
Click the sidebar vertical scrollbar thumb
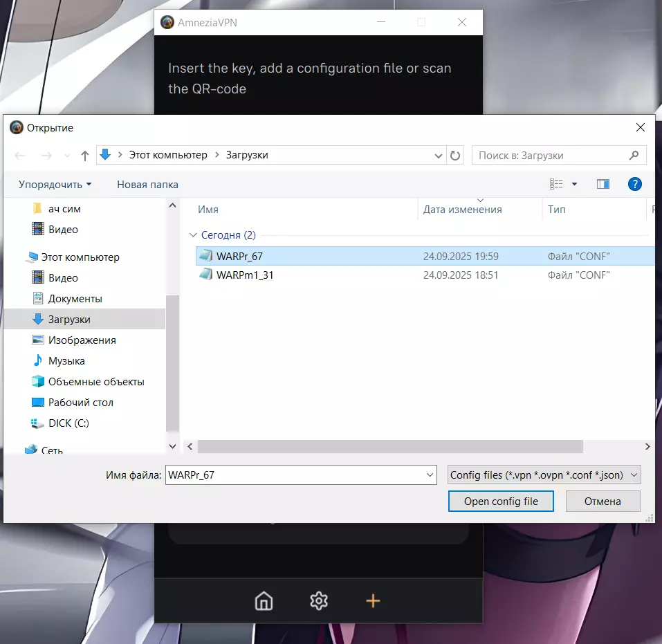[172, 363]
